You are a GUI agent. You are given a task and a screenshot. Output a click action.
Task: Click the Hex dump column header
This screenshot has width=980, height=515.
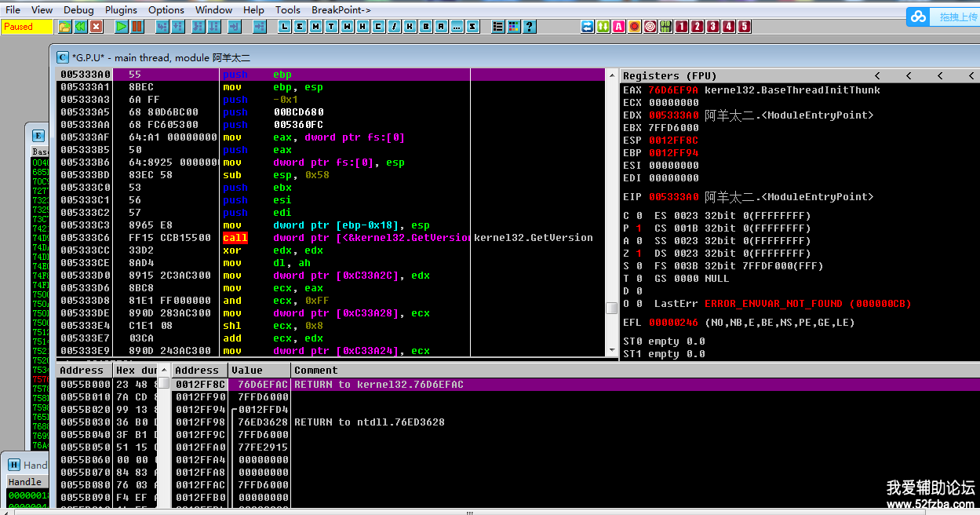point(135,371)
